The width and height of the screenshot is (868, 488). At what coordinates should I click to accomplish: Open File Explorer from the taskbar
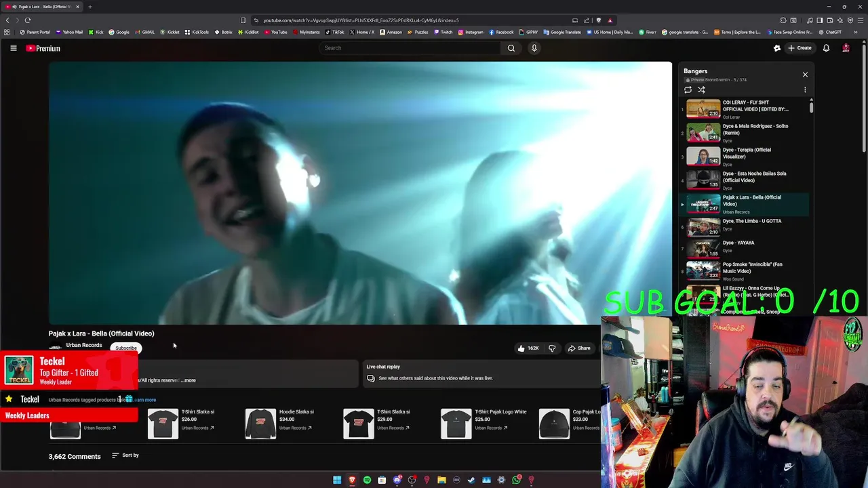tap(441, 480)
